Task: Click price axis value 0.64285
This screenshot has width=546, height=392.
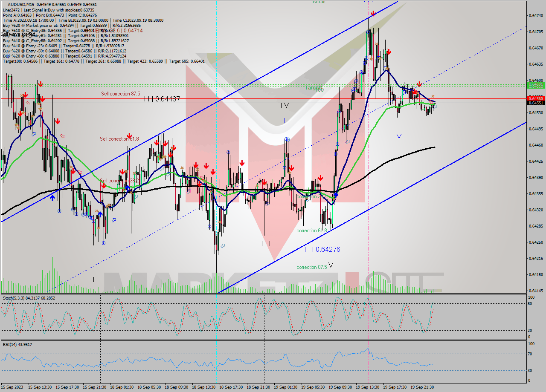Action: tap(536, 226)
